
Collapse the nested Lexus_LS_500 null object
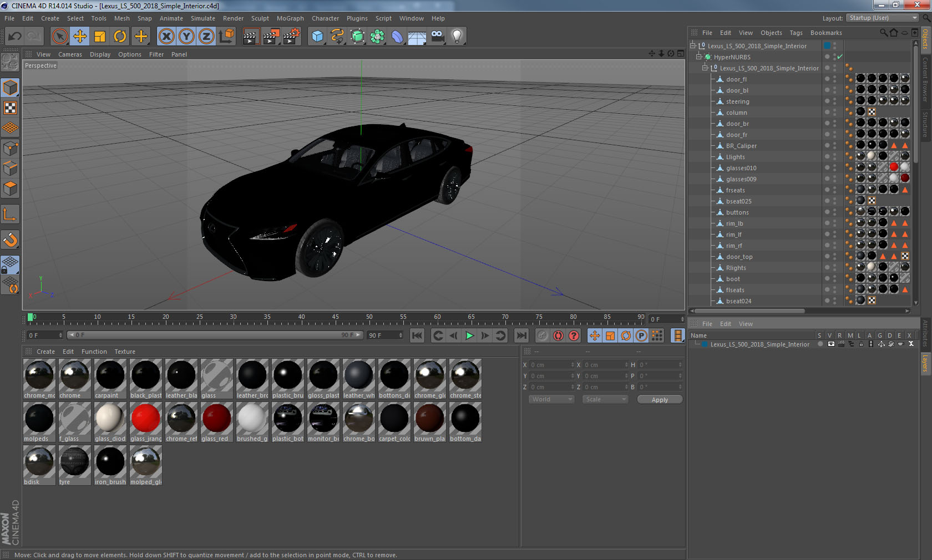705,68
